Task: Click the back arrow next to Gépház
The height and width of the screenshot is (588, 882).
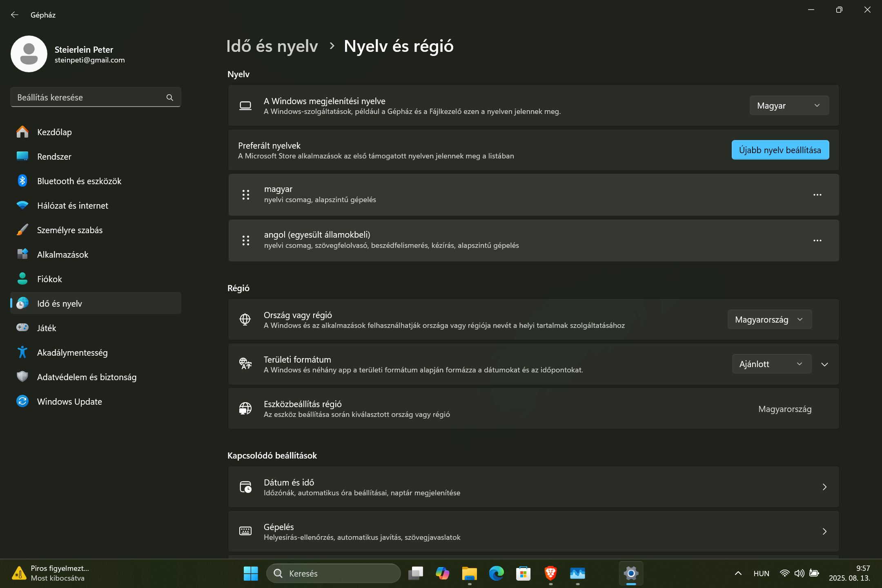Action: pyautogui.click(x=15, y=15)
